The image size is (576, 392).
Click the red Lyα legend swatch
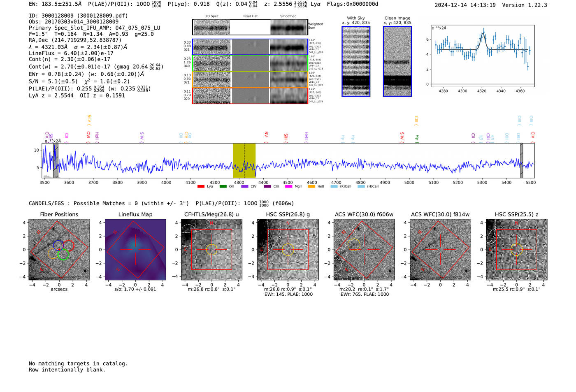coord(201,187)
